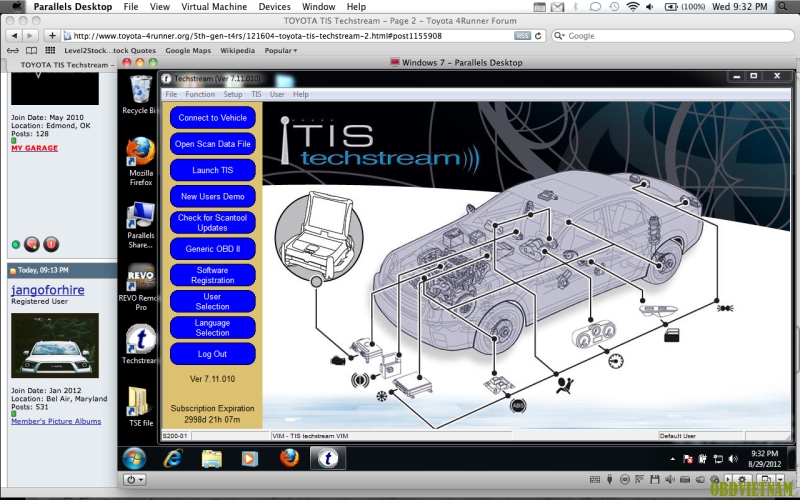Open the REVO Remote Pro desktop icon
800x500 pixels.
[x=140, y=287]
